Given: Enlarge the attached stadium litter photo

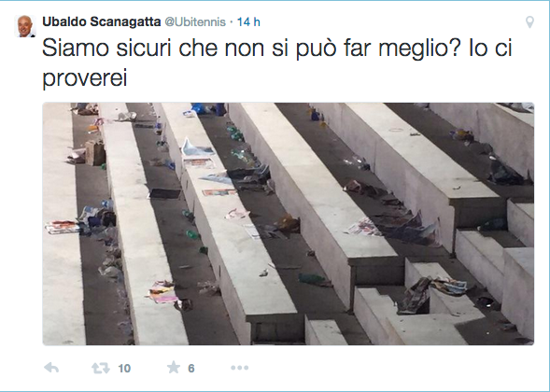Looking at the screenshot, I should [x=288, y=224].
